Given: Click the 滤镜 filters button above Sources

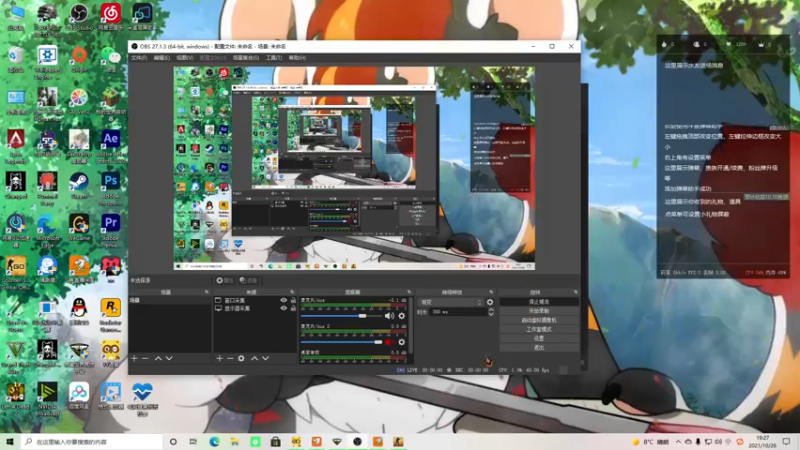Looking at the screenshot, I should coord(248,281).
